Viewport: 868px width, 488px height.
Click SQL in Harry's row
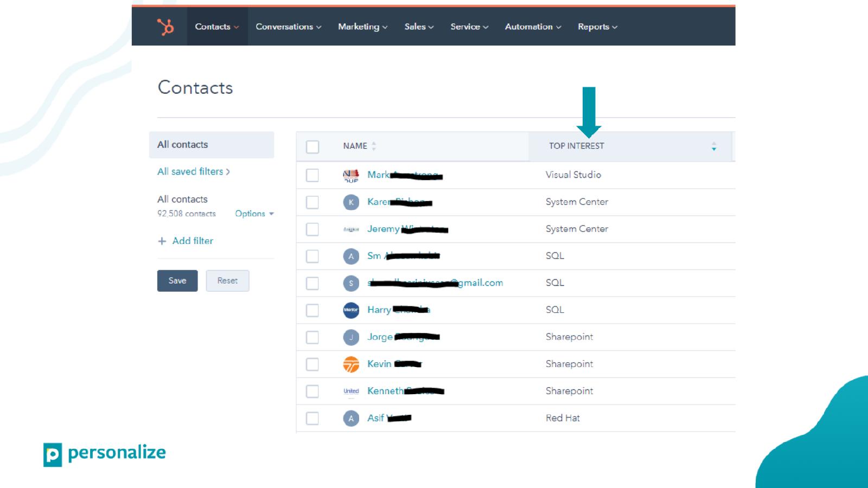click(555, 310)
